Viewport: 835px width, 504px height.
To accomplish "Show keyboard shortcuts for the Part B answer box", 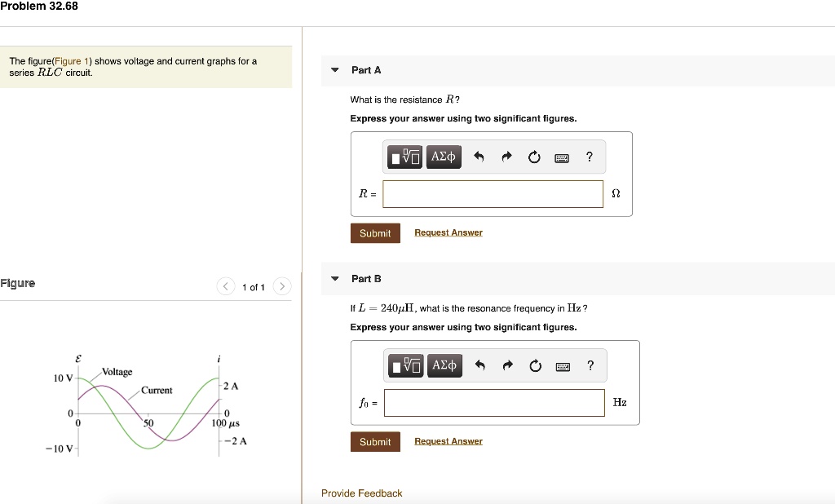I will 563,365.
